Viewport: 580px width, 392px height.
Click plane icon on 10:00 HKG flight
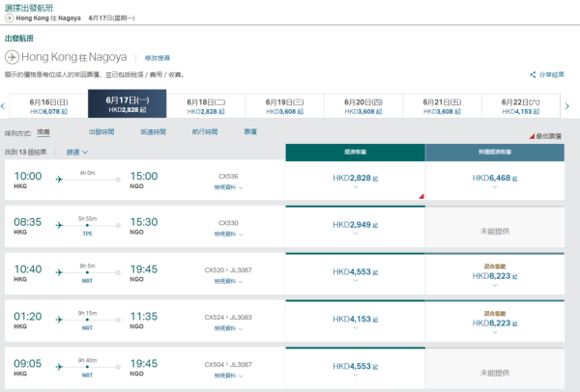[x=59, y=179]
